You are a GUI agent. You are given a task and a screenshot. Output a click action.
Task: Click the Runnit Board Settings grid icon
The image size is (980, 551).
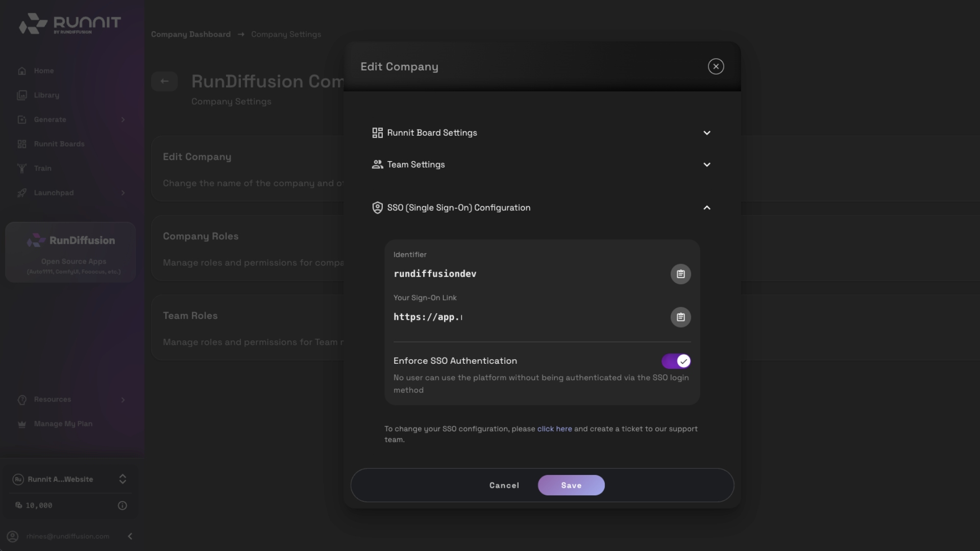(x=377, y=133)
